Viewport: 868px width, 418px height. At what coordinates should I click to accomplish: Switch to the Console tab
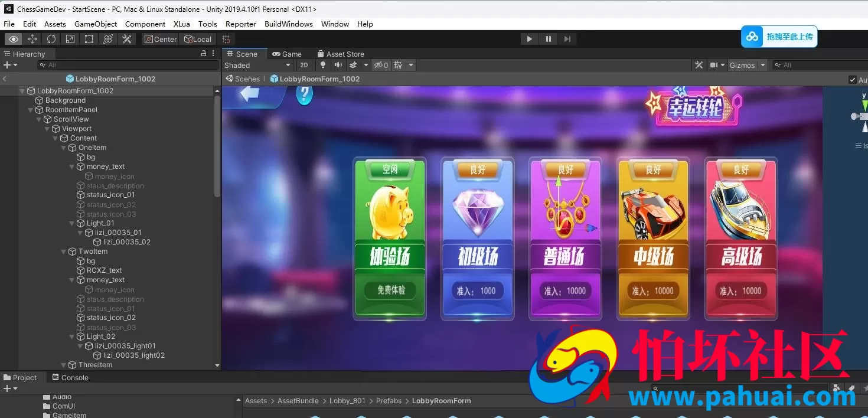click(70, 377)
